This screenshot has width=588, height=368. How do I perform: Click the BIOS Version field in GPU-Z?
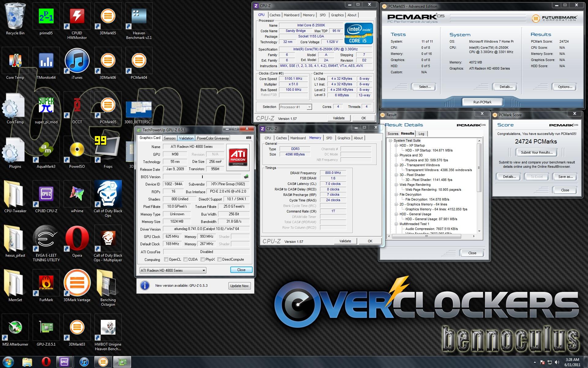tap(202, 177)
